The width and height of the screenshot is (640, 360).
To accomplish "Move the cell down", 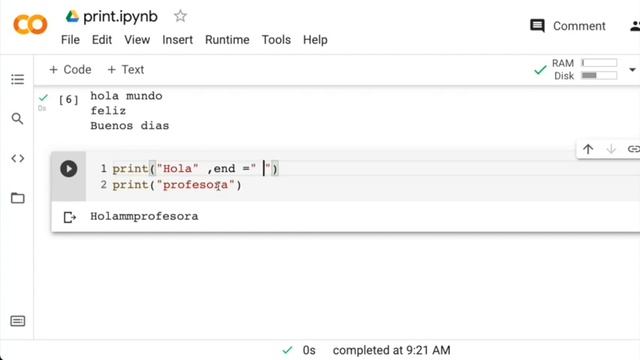I will 611,149.
